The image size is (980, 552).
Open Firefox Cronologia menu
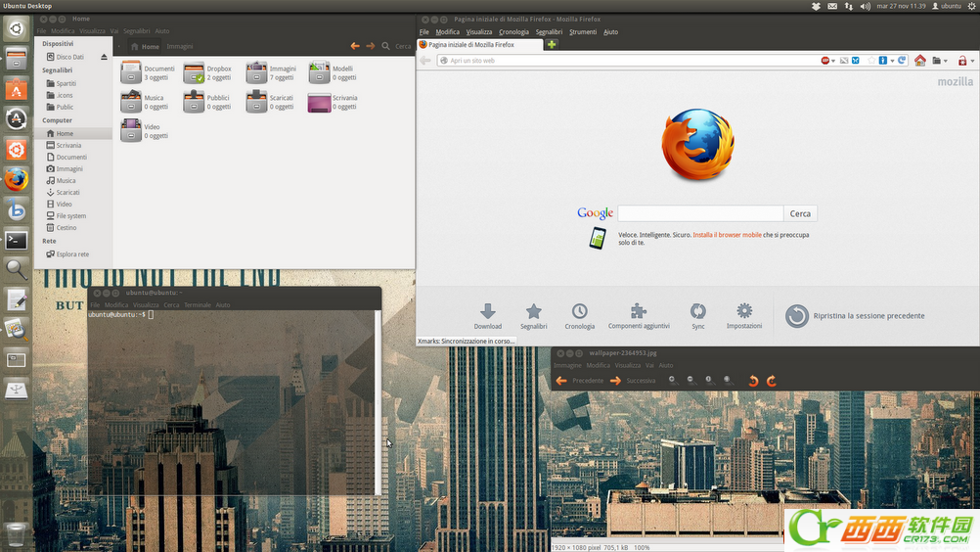click(x=513, y=32)
